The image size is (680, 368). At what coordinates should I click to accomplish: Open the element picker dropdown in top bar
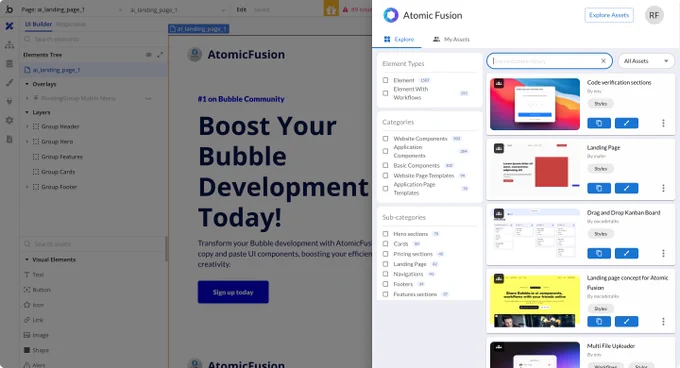point(178,10)
